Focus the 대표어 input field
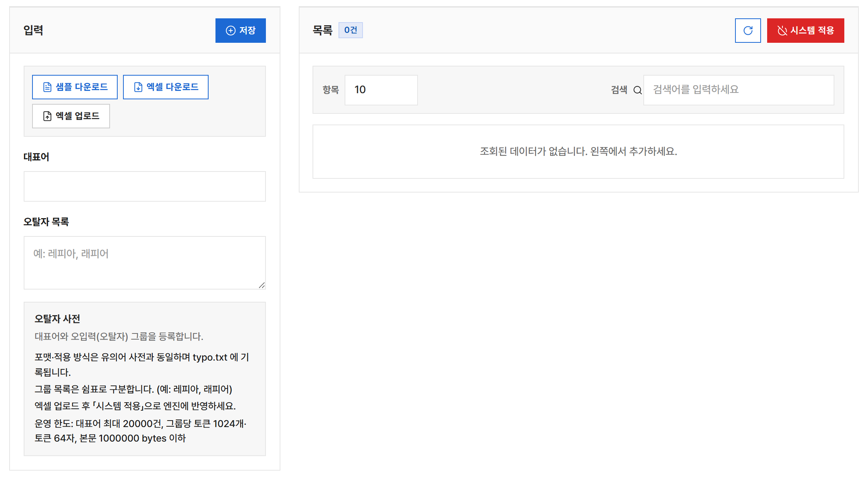Screen dimensions: 868x492 click(x=145, y=186)
